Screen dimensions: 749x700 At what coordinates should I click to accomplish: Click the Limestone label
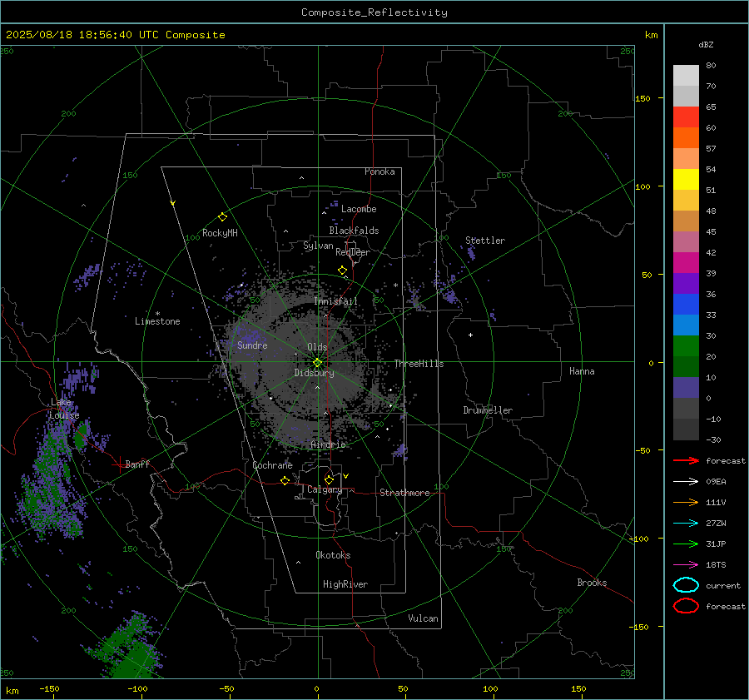coord(157,321)
